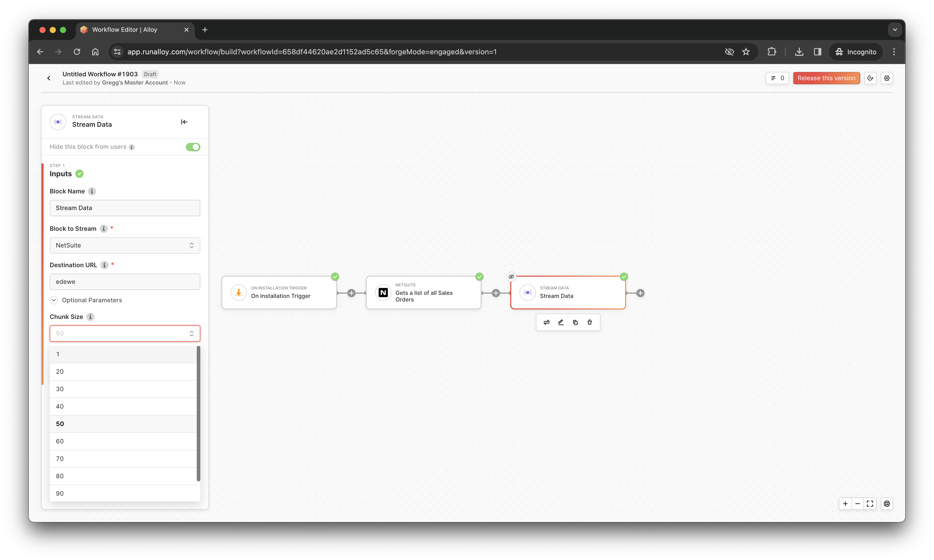This screenshot has height=560, width=934.
Task: Click the edit pencil under Stream Data block
Action: pos(561,322)
